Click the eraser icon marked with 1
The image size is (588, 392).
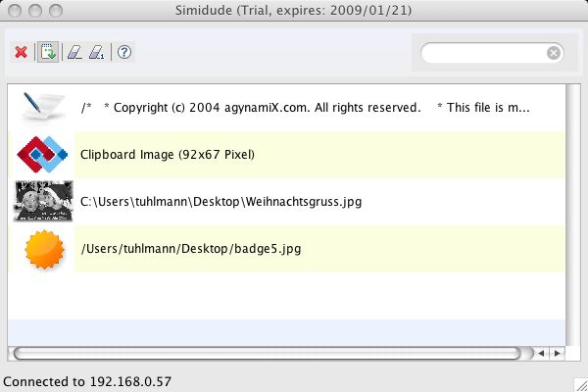[96, 53]
